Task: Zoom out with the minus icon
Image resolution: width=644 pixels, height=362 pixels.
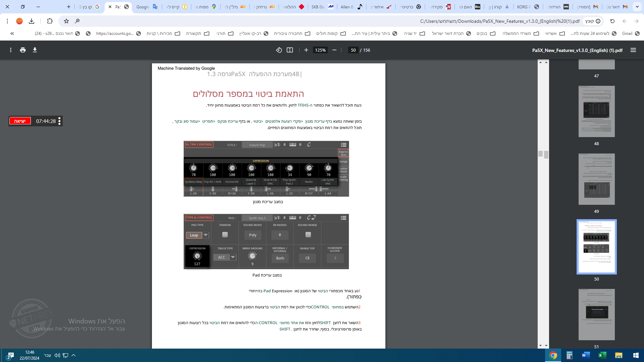Action: click(x=334, y=50)
